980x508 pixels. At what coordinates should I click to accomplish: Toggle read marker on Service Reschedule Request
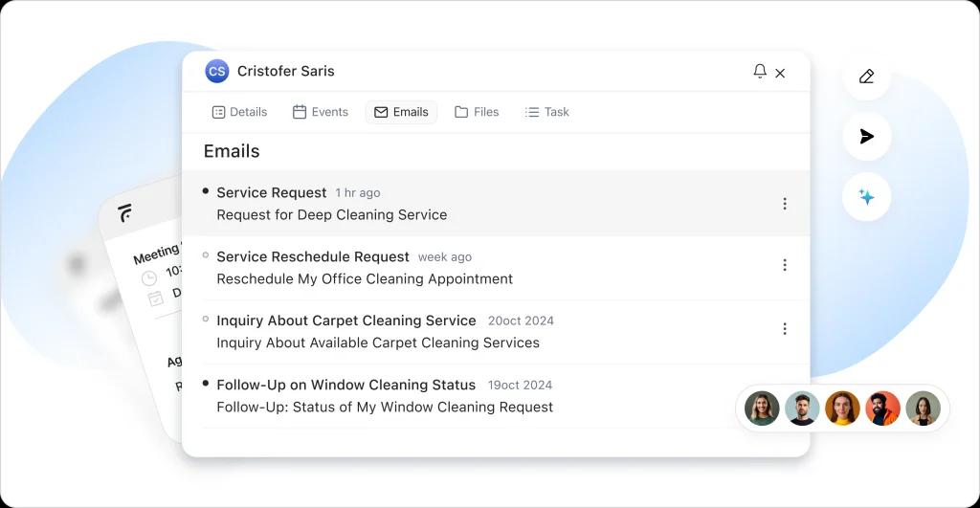click(206, 255)
